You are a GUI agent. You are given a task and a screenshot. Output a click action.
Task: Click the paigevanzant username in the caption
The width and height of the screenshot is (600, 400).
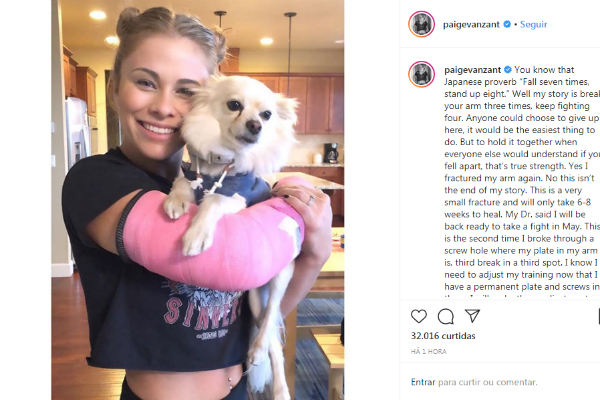473,70
